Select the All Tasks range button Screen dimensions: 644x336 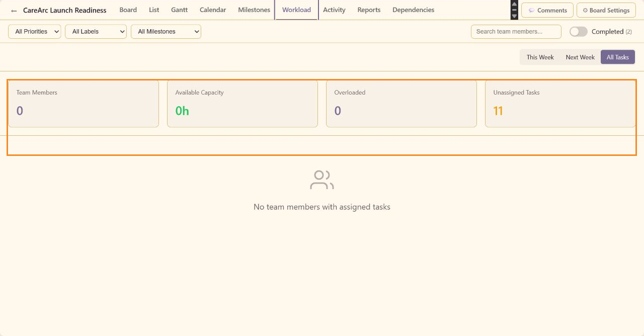click(x=618, y=57)
